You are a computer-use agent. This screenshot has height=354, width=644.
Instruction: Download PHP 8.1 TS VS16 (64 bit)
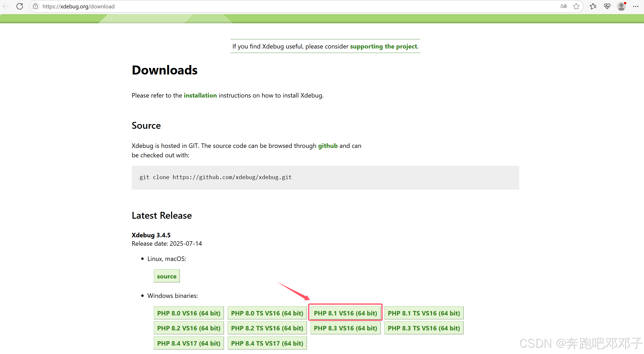point(424,313)
